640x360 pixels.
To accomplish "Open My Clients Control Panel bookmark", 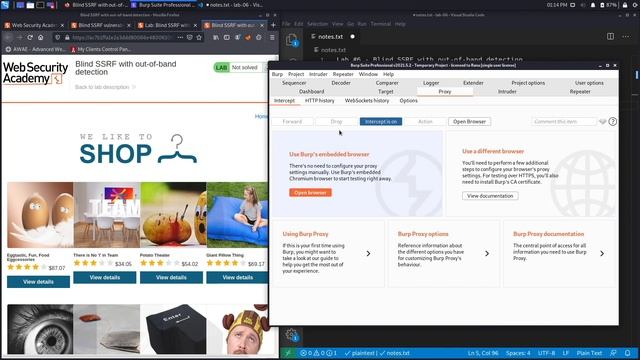I will [x=101, y=49].
